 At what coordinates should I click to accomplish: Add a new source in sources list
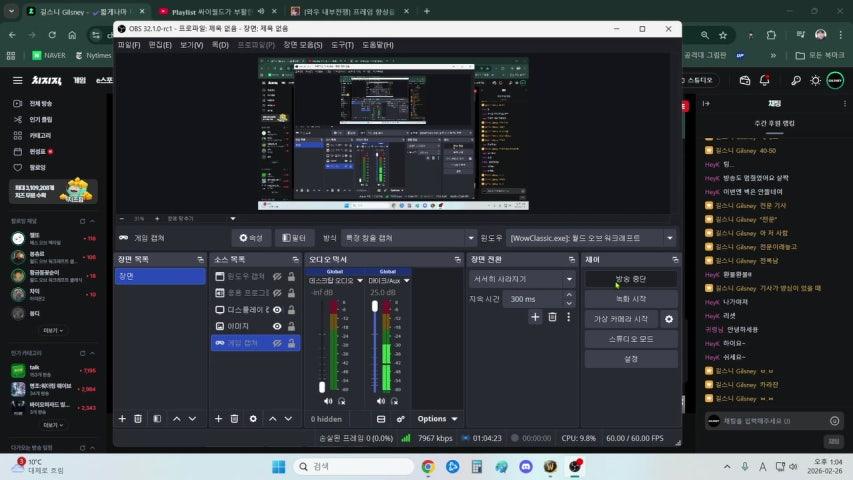click(219, 419)
